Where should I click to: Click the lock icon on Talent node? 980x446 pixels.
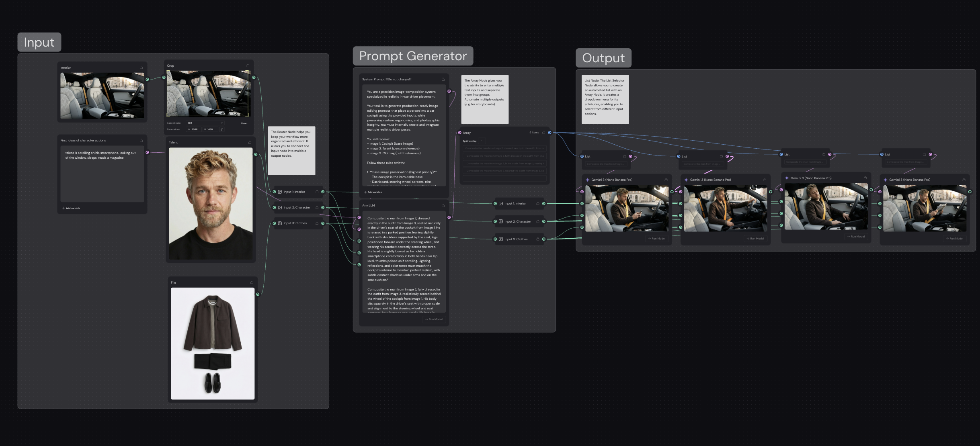coord(250,142)
